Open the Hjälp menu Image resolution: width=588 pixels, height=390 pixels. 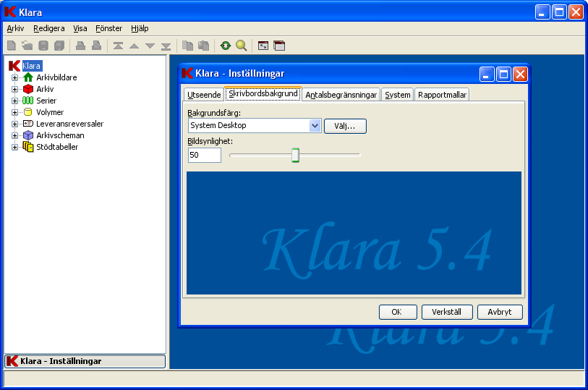[x=140, y=28]
